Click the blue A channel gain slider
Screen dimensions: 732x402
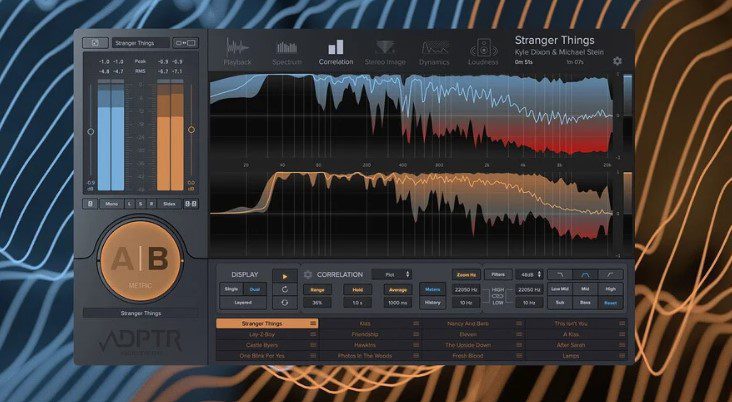pos(91,132)
